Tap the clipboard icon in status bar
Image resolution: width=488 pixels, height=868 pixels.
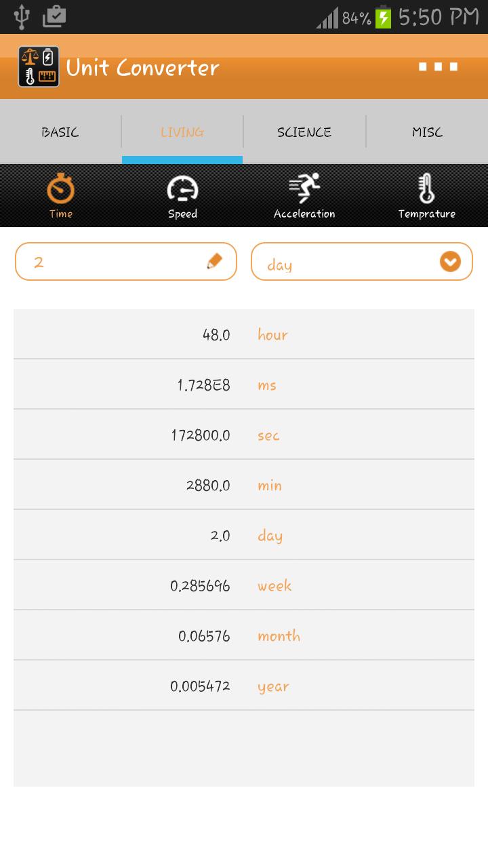(56, 18)
